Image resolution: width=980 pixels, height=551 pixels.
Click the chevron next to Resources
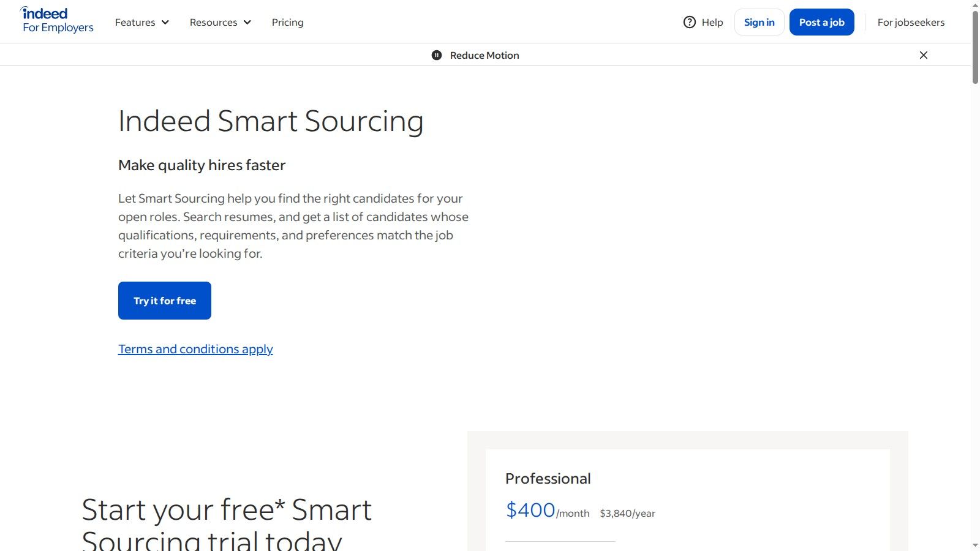tap(247, 23)
